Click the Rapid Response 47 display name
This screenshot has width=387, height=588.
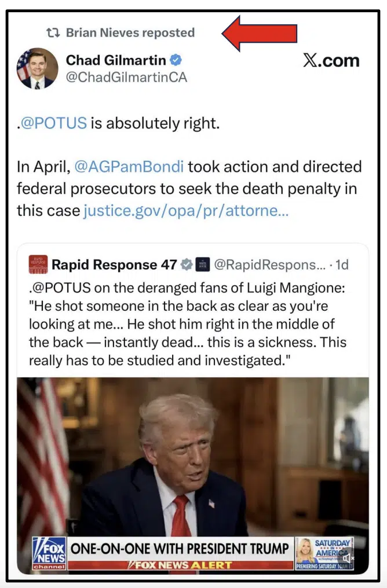pyautogui.click(x=114, y=264)
